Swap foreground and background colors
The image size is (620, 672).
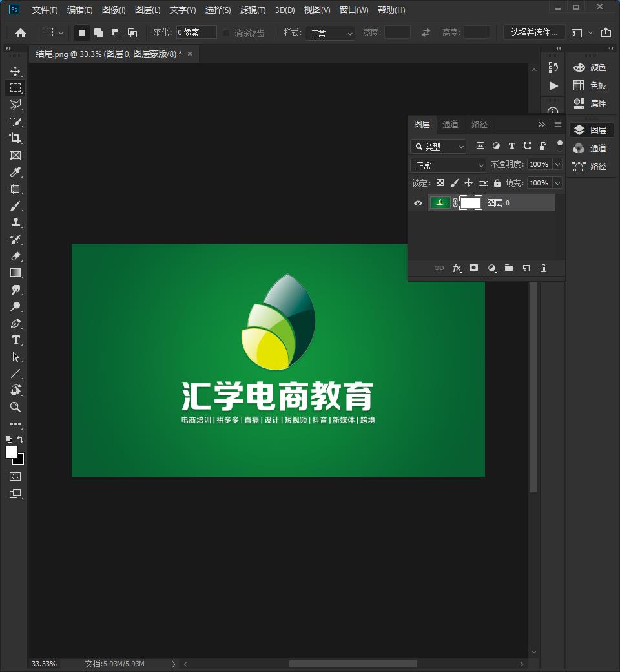coord(20,439)
